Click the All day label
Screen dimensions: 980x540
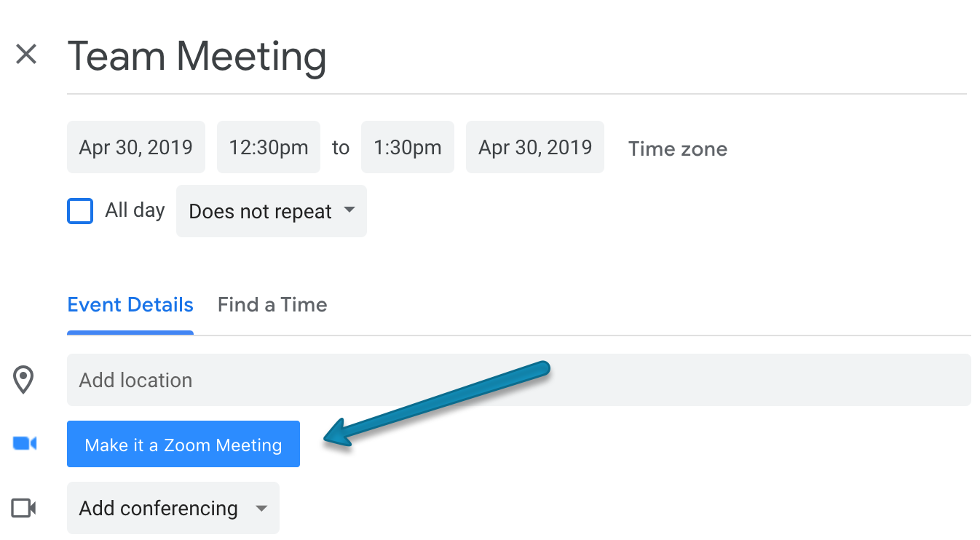click(135, 210)
